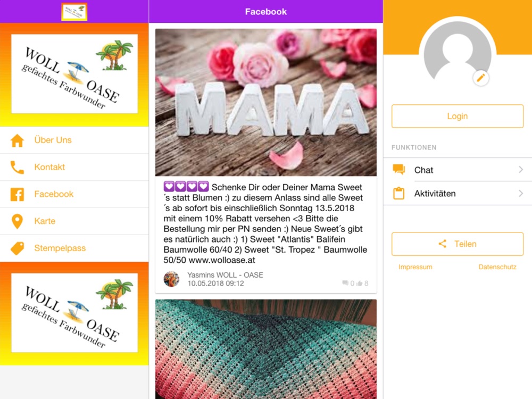Click the map pin icon beside Karte
Screen dimensions: 532x399
pyautogui.click(x=17, y=221)
